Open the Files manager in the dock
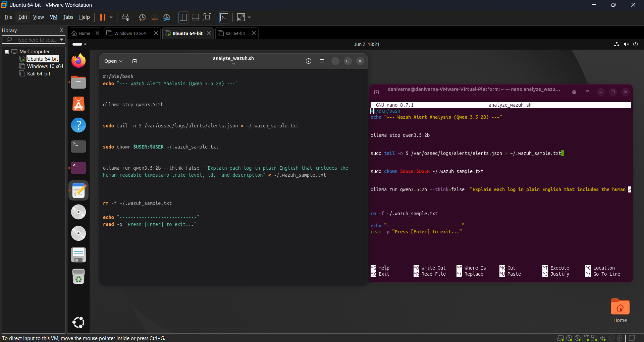 pyautogui.click(x=78, y=82)
